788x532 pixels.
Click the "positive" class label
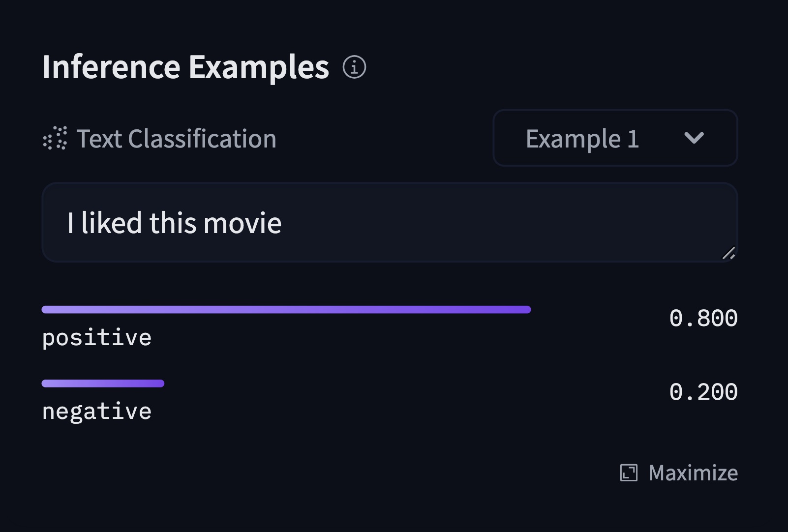(97, 338)
